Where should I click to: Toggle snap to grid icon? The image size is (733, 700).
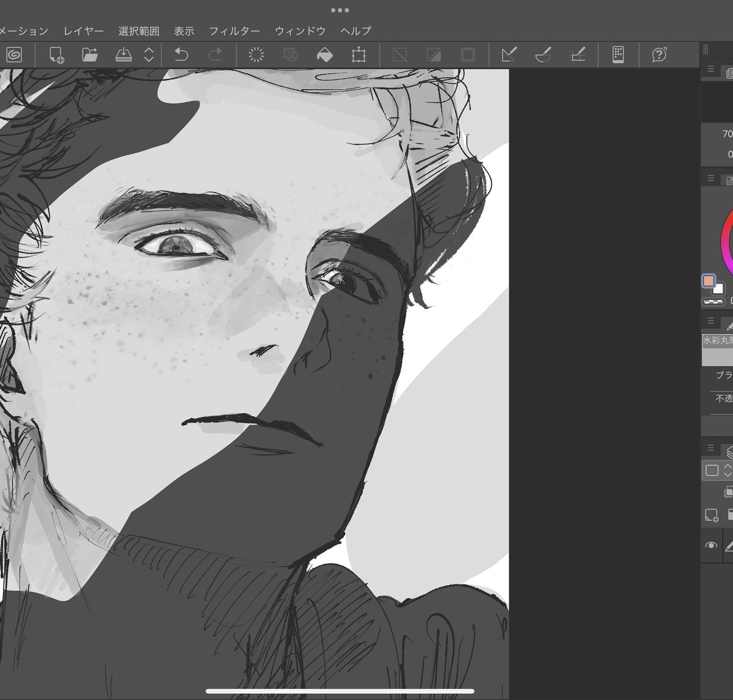[x=577, y=55]
